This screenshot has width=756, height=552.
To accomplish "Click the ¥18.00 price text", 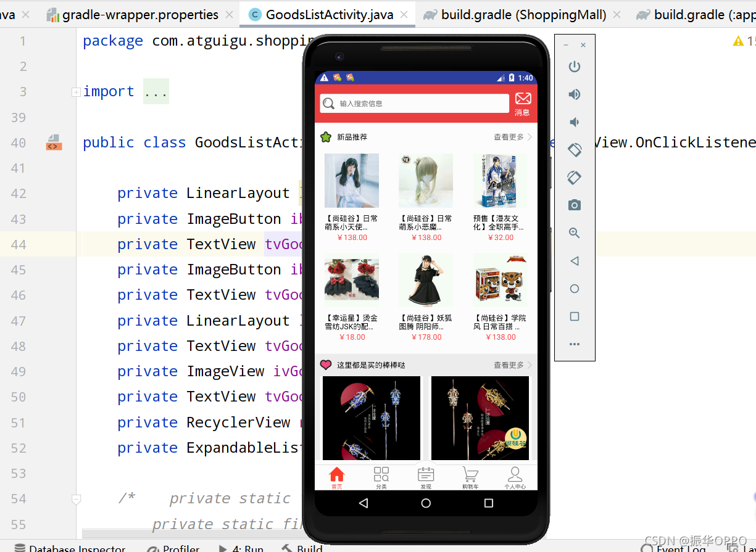I will tap(352, 337).
